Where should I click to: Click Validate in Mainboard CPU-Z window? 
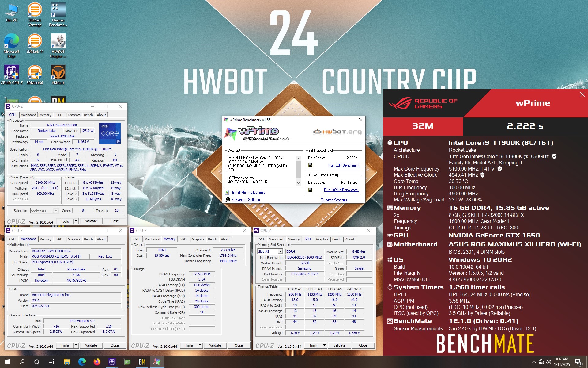[x=91, y=345]
